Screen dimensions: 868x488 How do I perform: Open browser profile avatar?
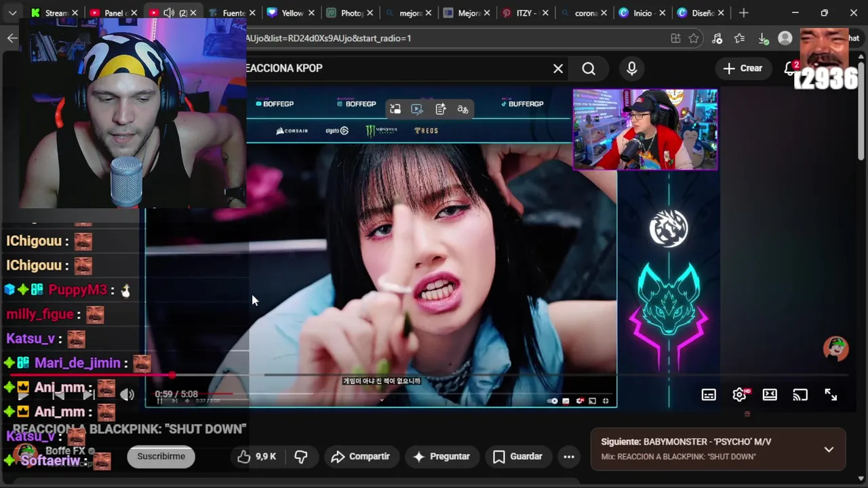pyautogui.click(x=785, y=39)
